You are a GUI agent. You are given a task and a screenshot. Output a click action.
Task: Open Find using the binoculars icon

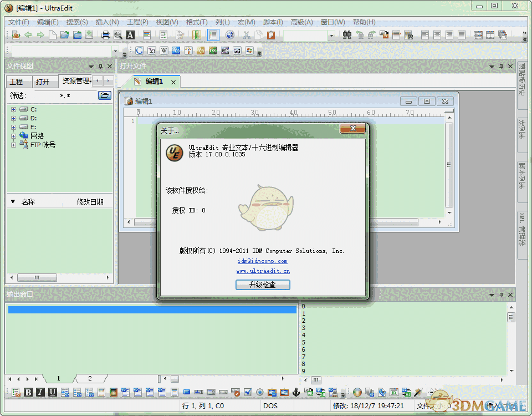(x=346, y=35)
